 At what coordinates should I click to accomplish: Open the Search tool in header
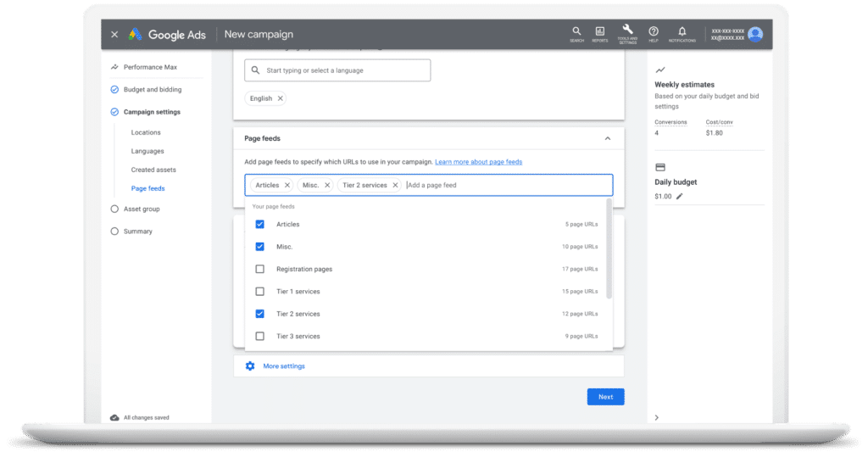pyautogui.click(x=576, y=34)
